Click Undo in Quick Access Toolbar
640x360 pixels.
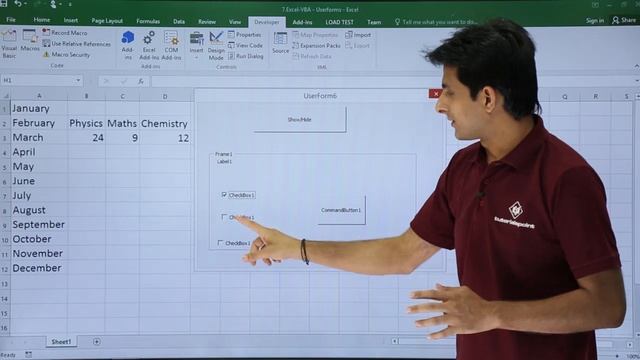coord(18,4)
